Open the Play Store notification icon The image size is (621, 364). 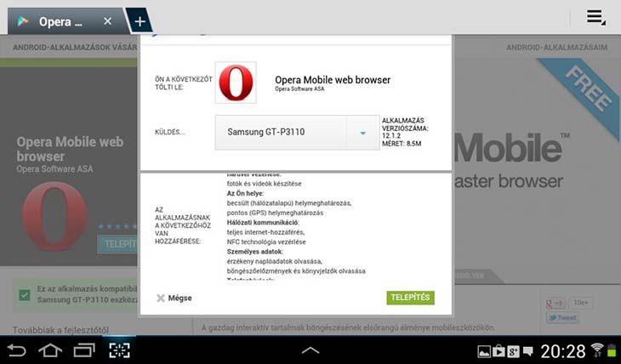coord(499,351)
